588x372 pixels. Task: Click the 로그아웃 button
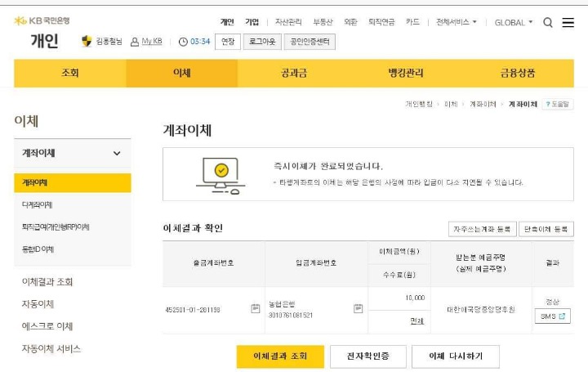click(x=262, y=42)
